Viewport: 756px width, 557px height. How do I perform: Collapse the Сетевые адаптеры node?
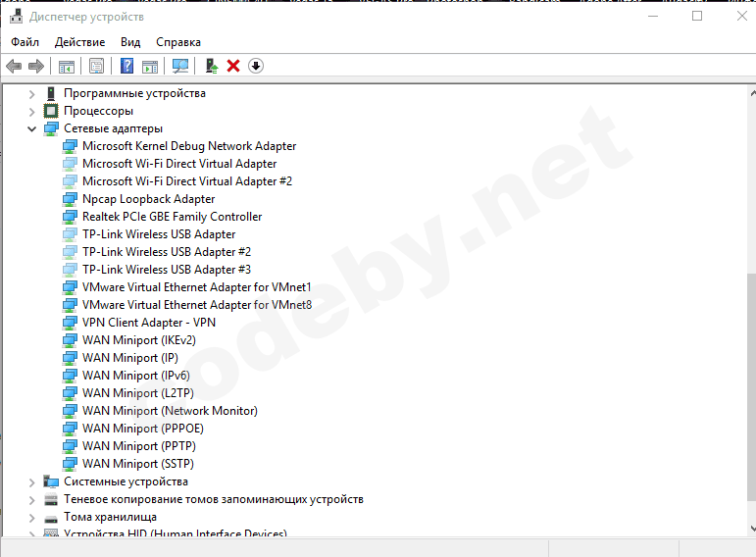(x=31, y=128)
